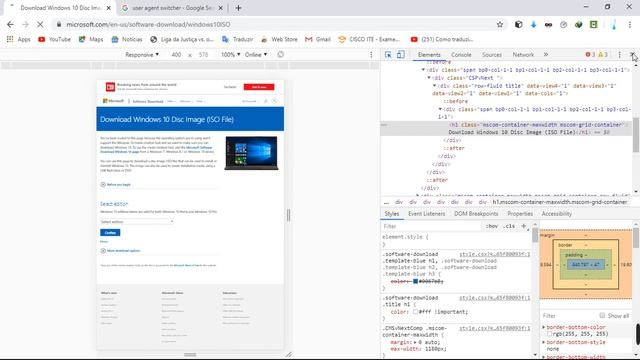
Task: Open the Traduzir bookmark
Action: (238, 39)
